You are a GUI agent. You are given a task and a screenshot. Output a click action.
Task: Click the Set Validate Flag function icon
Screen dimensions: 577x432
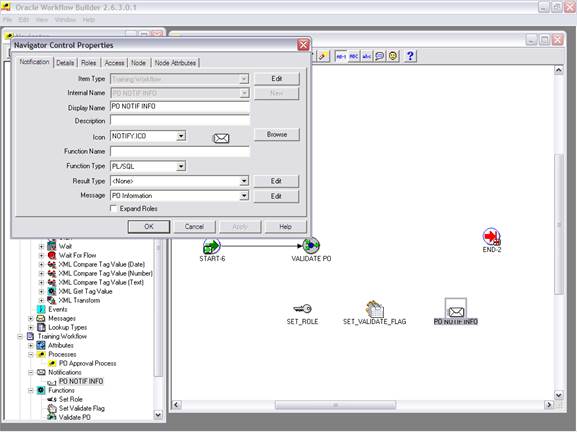(52, 408)
